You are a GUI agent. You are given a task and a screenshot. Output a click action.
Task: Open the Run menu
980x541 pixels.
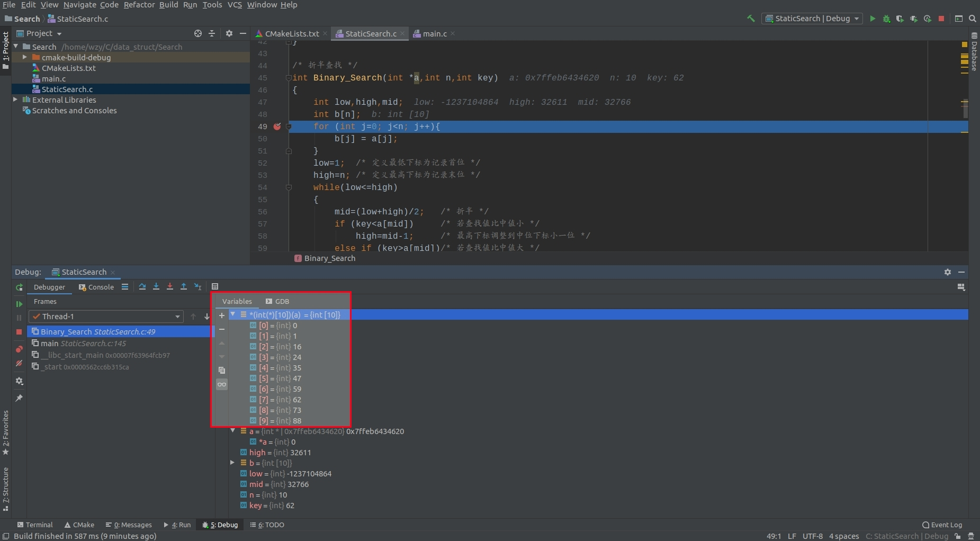click(x=190, y=5)
